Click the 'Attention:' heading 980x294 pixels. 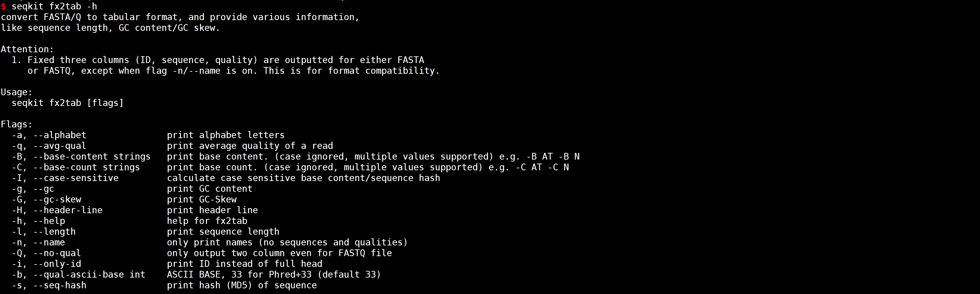[x=27, y=49]
